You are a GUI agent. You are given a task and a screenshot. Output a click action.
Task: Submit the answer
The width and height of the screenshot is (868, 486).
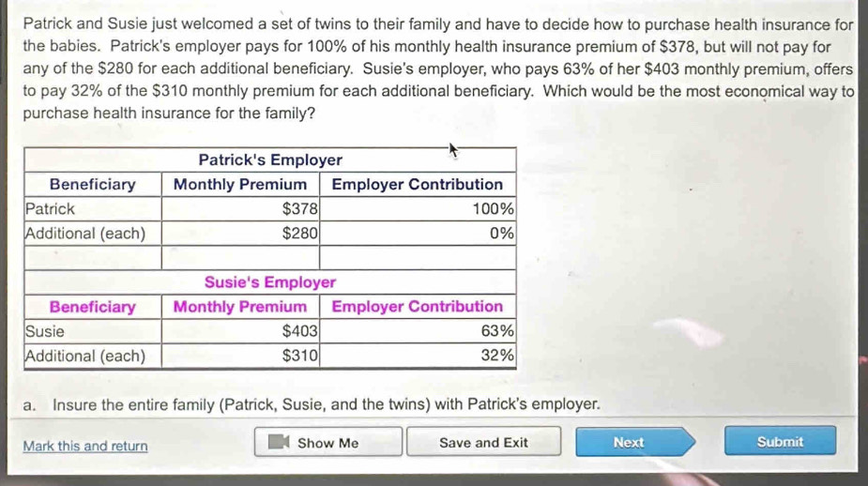tap(780, 441)
